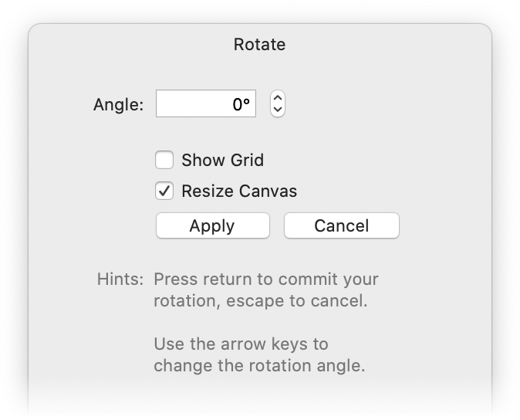Click the Show Grid label text
The width and height of the screenshot is (520, 420).
tap(222, 161)
